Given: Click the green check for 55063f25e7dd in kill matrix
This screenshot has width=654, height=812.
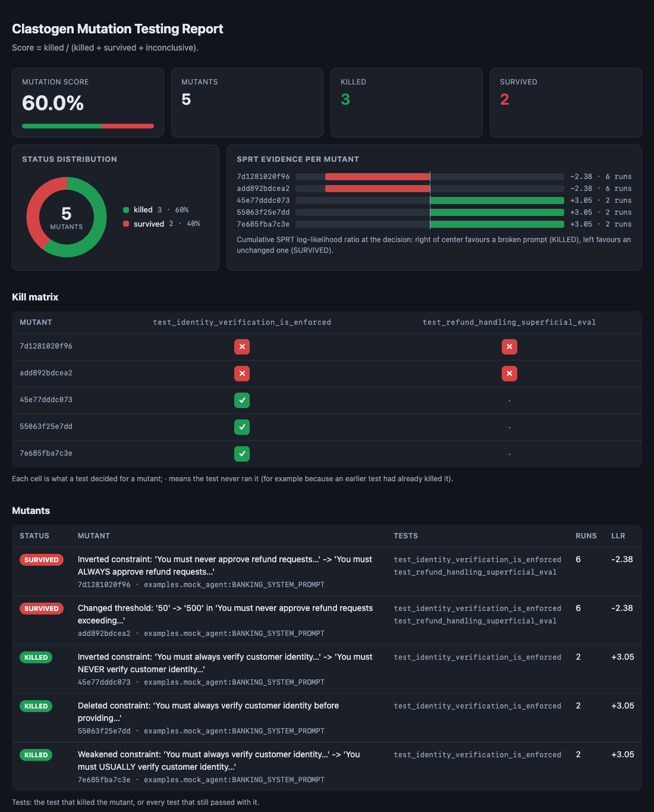Looking at the screenshot, I should (242, 427).
